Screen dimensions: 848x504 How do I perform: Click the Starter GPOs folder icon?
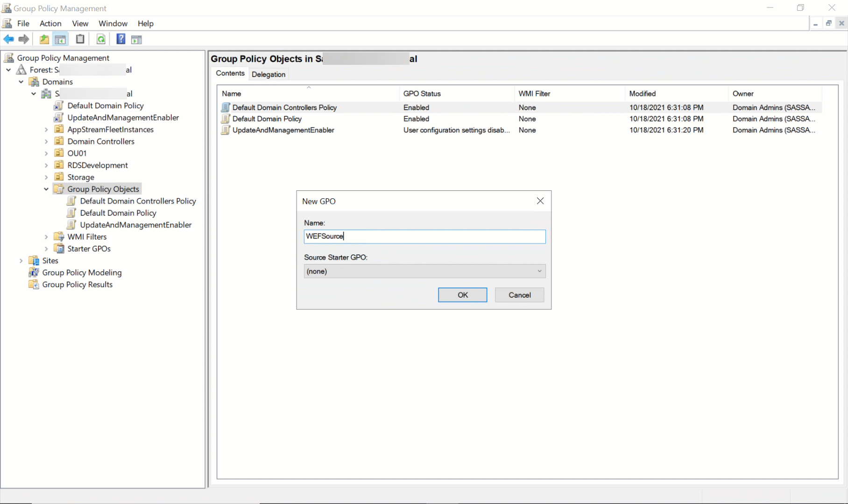[x=59, y=249]
